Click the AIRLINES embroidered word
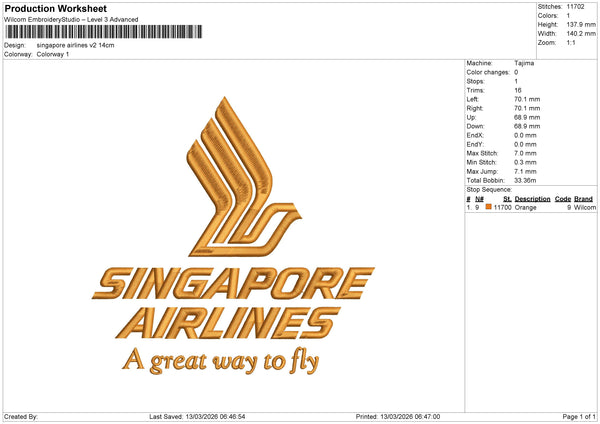 point(226,323)
